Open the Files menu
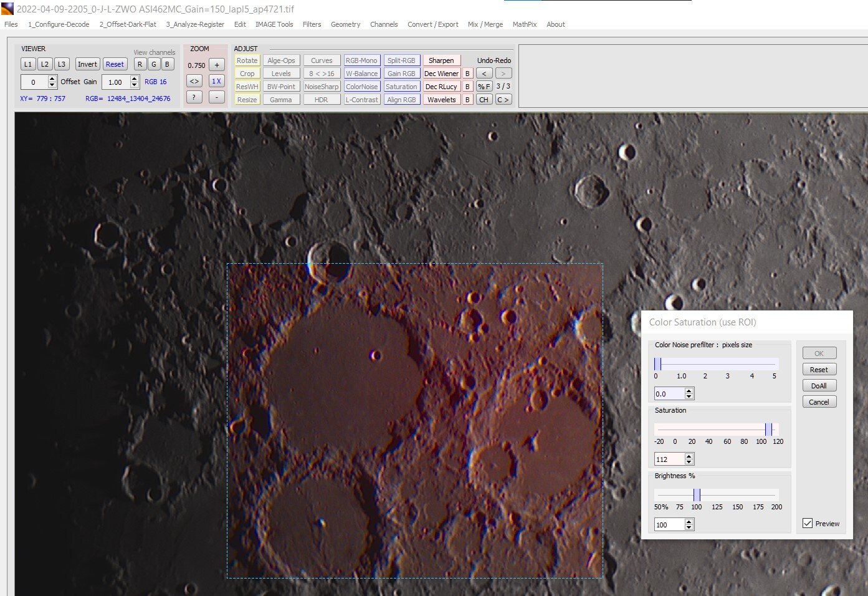 [11, 24]
